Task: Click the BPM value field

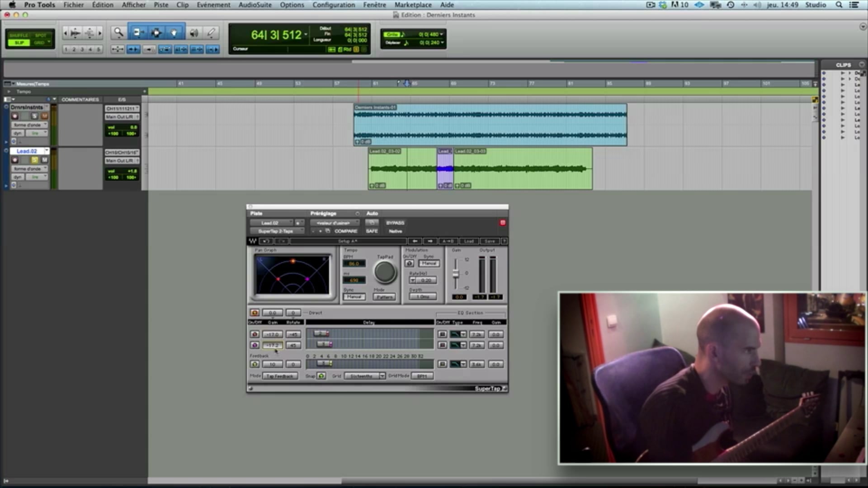Action: [x=354, y=263]
